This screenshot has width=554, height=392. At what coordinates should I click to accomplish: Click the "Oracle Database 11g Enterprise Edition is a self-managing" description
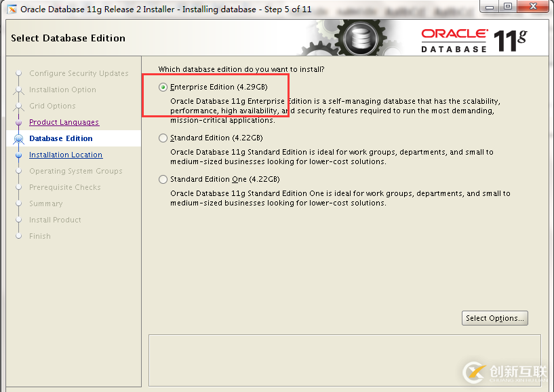point(335,111)
